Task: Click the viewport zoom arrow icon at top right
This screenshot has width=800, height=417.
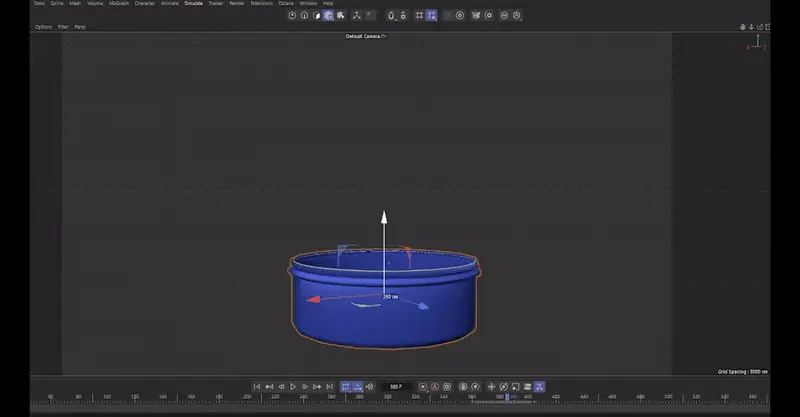Action: 752,27
